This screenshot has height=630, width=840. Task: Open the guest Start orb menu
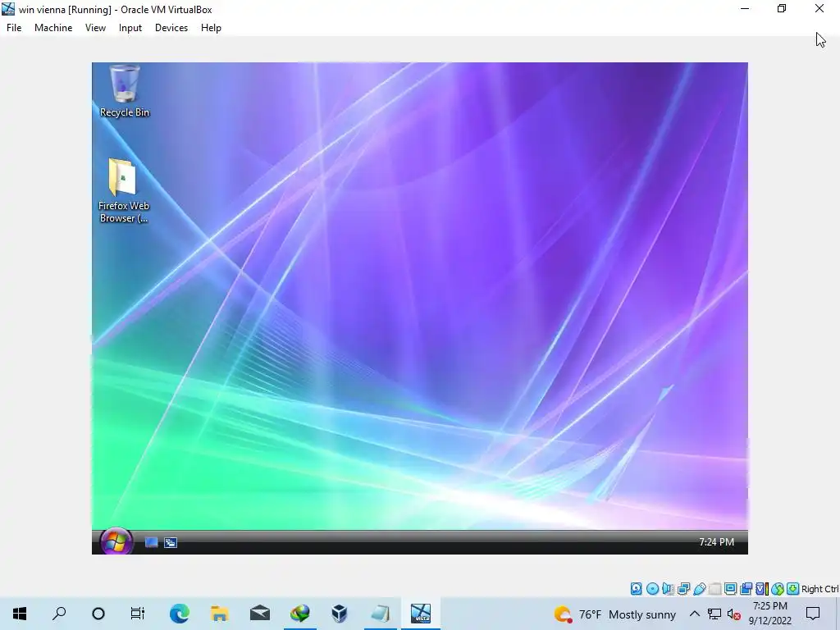coord(115,541)
